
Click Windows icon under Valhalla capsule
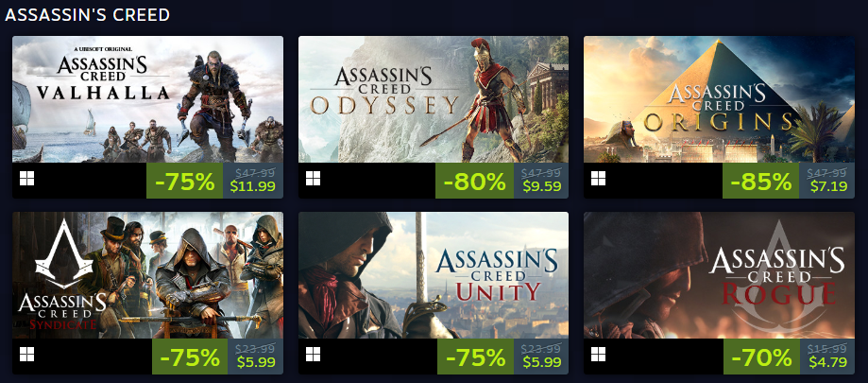click(x=26, y=179)
